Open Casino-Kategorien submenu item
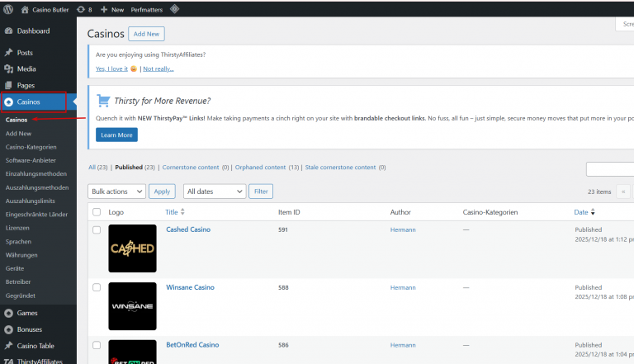The height and width of the screenshot is (364, 634). 31,147
